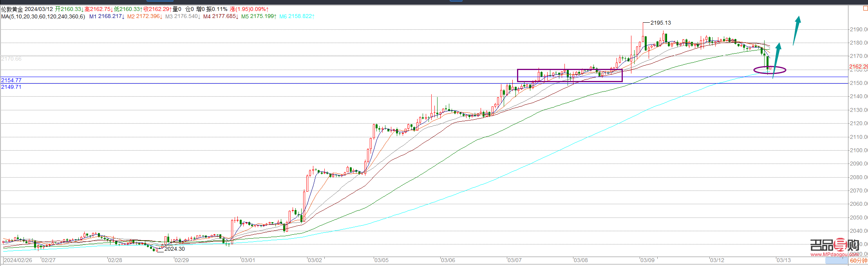Image resolution: width=868 pixels, height=266 pixels.
Task: Select the purple rectangle consolidation box
Action: pos(570,75)
